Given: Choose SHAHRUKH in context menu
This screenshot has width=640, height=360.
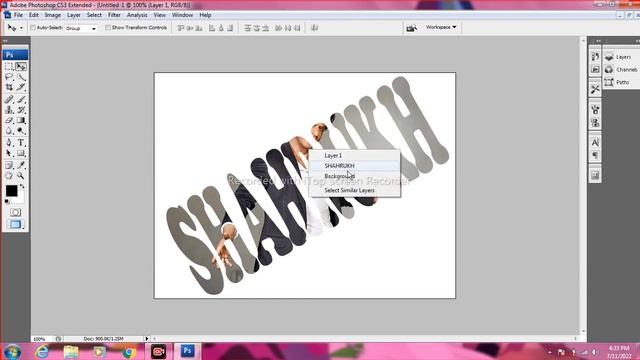Looking at the screenshot, I should [354, 166].
